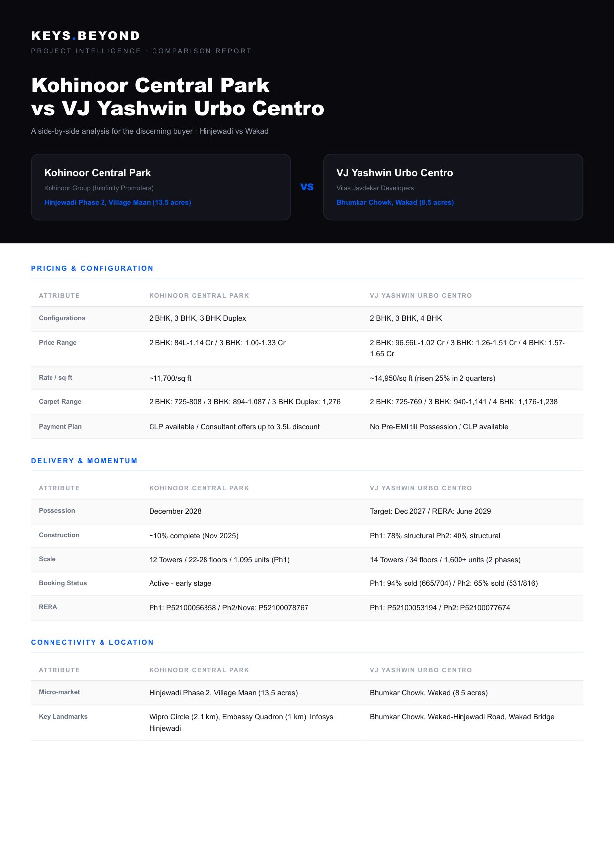Select the Connectivity & Location section heading
Screen dimensions: 614x868
92,642
